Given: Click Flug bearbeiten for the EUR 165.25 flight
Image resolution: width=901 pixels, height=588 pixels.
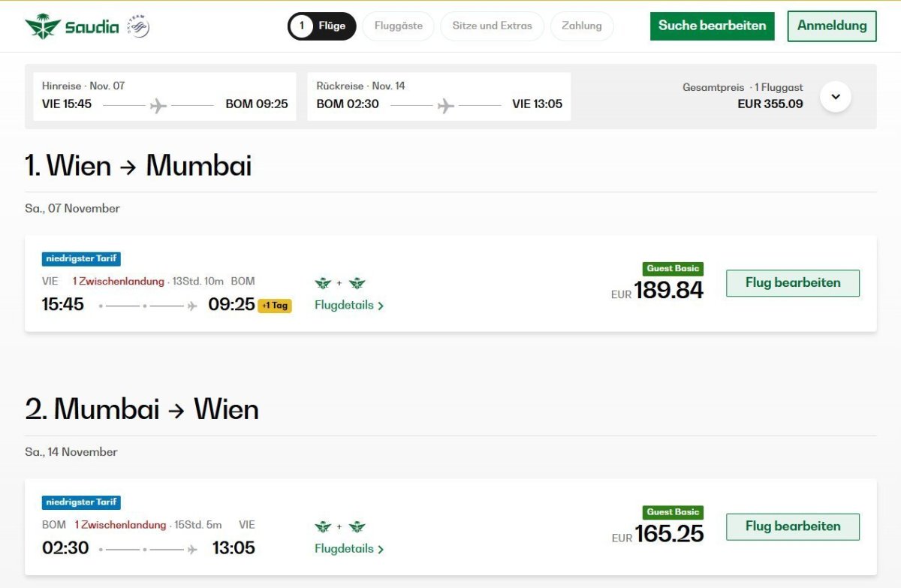Looking at the screenshot, I should pyautogui.click(x=793, y=526).
